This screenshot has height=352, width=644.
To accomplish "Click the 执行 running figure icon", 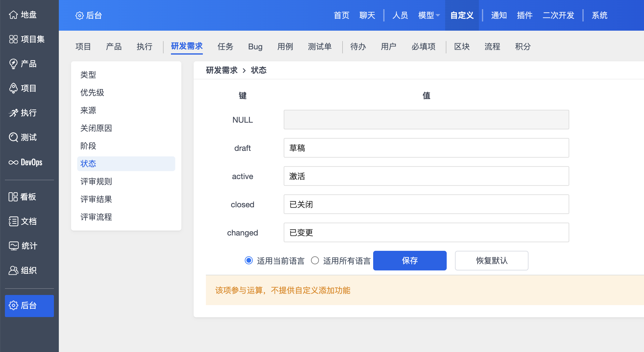I will tap(13, 113).
